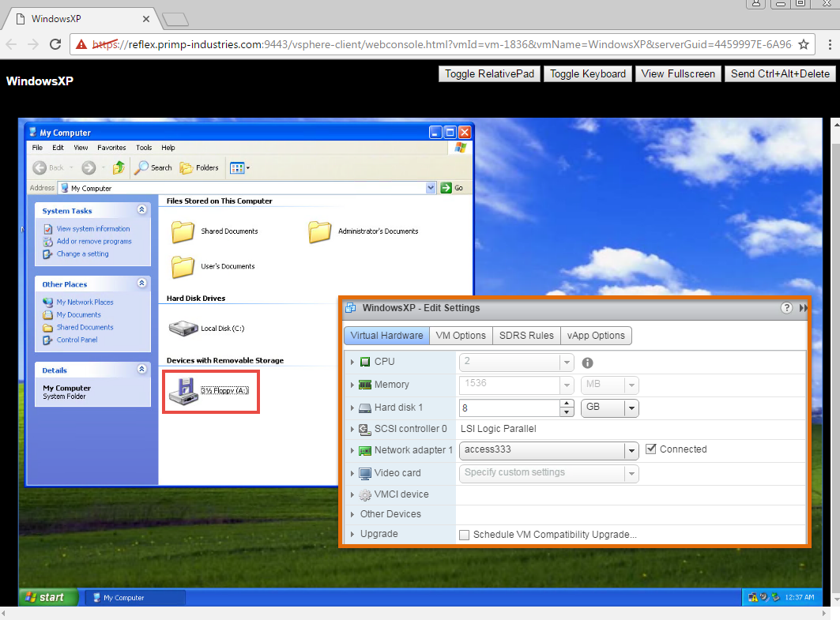Click the browser address bar URL
Image resolution: width=840 pixels, height=620 pixels.
[x=442, y=44]
